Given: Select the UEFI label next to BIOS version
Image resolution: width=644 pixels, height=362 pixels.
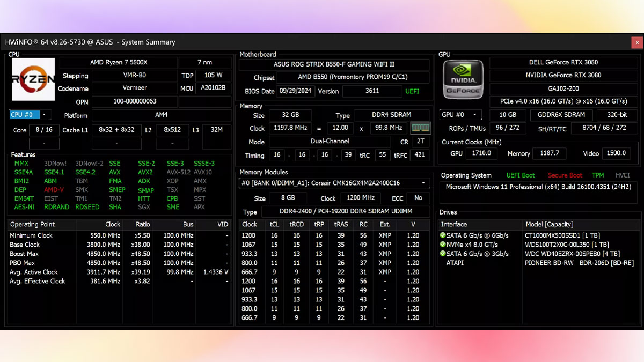Looking at the screenshot, I should 412,91.
